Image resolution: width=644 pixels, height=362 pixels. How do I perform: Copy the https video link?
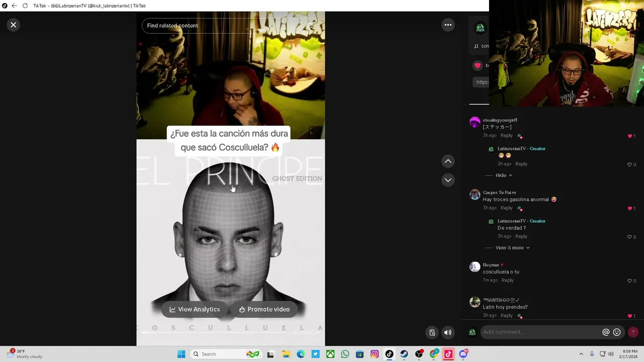pos(481,82)
